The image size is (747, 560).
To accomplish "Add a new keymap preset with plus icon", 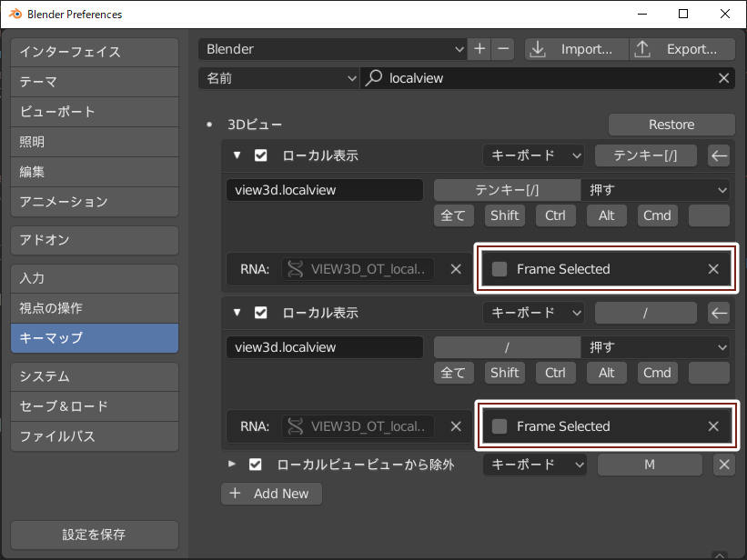I will [479, 49].
